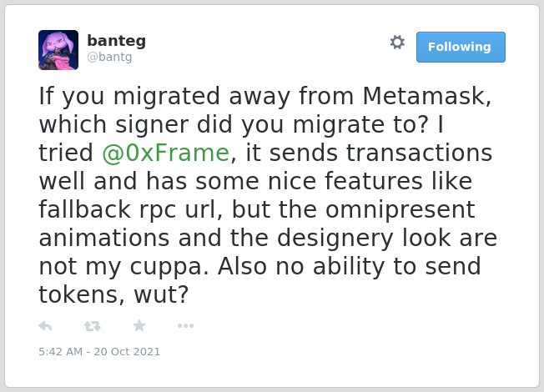Toggle the star to like this tweet
Viewport: 544px width, 392px height.
[139, 325]
